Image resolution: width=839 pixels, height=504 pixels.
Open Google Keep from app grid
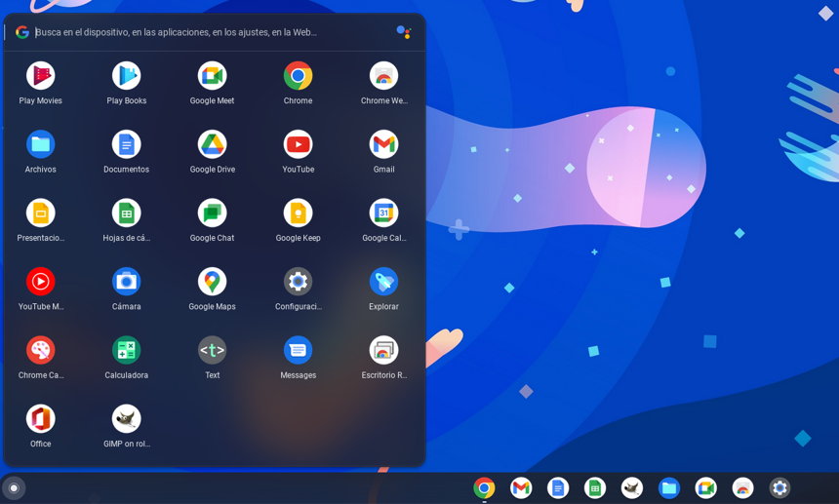(x=298, y=213)
